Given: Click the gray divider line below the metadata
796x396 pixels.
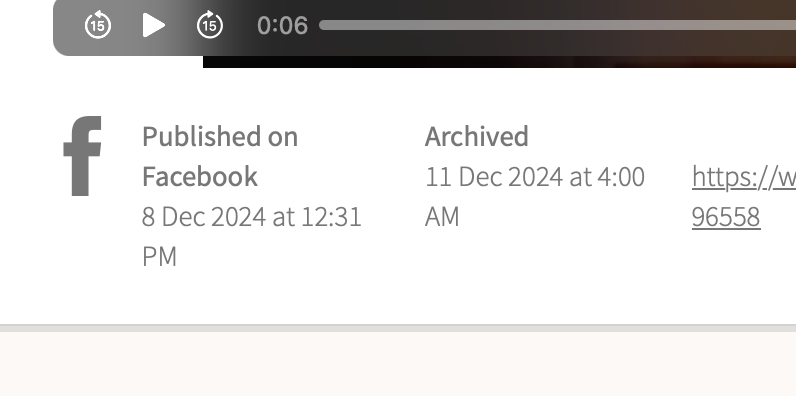Looking at the screenshot, I should tap(398, 328).
